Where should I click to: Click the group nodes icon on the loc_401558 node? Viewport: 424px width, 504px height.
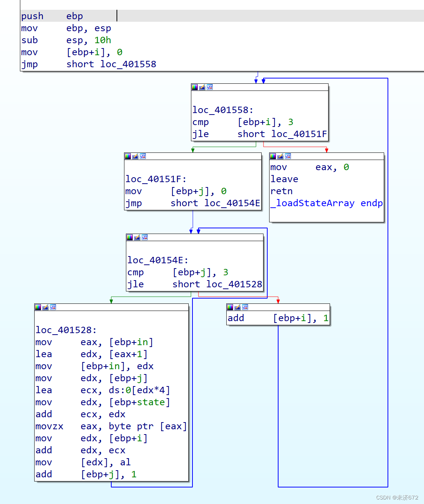point(210,87)
